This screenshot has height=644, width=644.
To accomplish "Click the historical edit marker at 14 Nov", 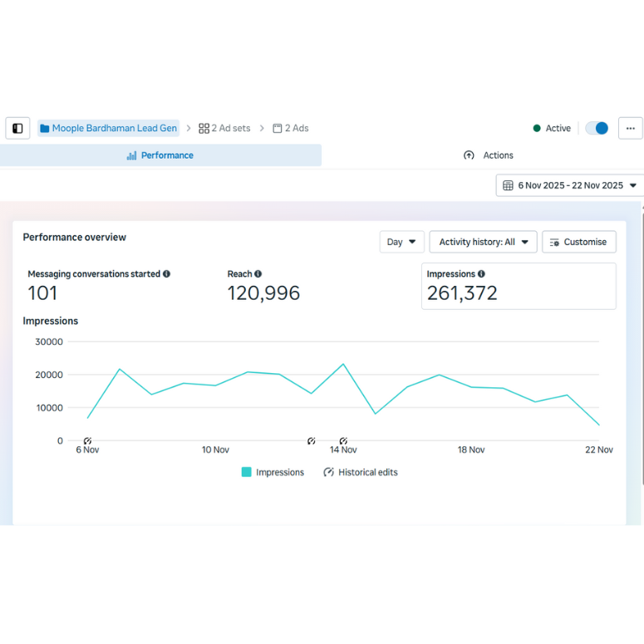I will click(343, 440).
